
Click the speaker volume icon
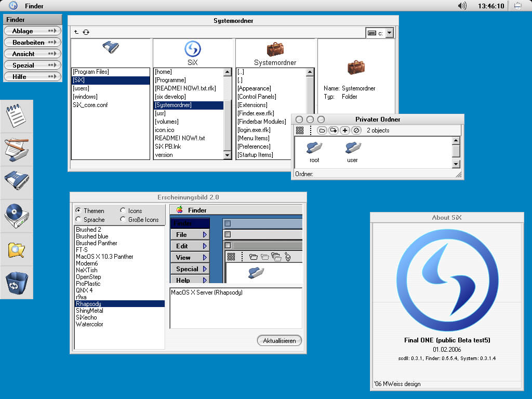[x=462, y=6]
